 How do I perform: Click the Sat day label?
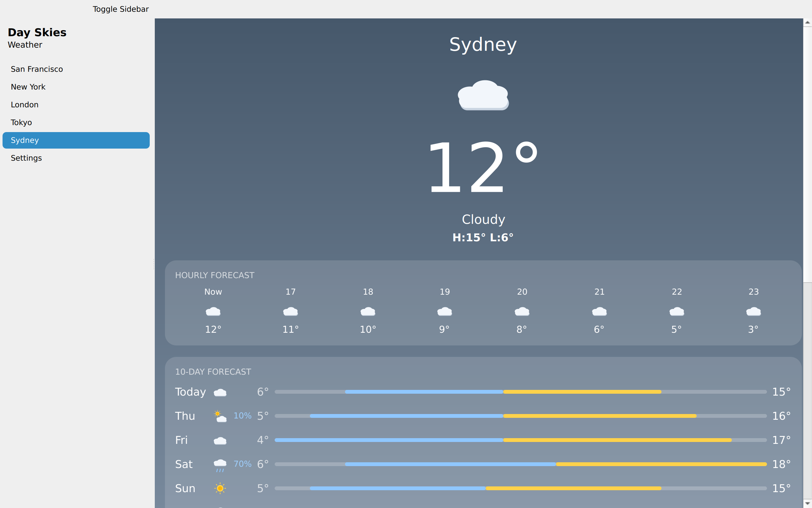184,464
